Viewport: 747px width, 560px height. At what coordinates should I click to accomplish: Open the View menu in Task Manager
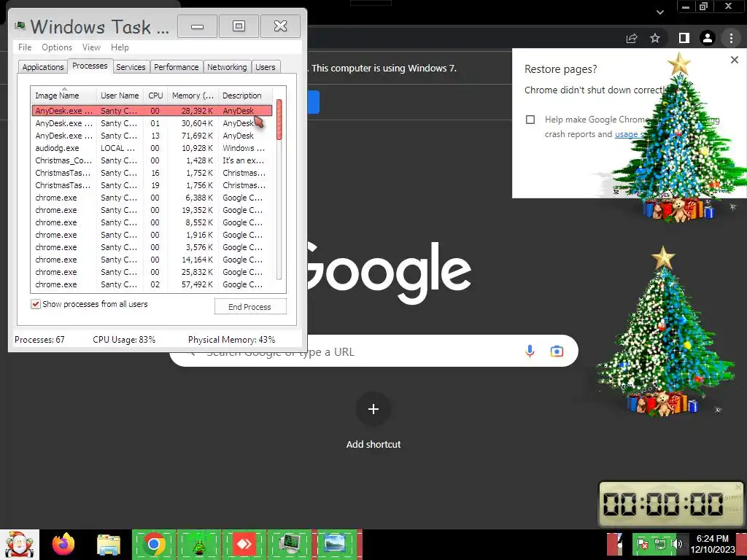pyautogui.click(x=91, y=47)
